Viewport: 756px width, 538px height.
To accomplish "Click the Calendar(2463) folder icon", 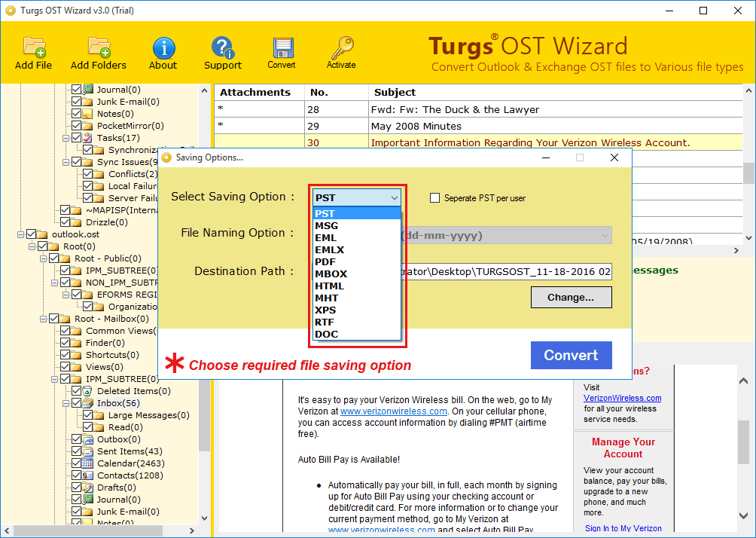I will coord(87,463).
